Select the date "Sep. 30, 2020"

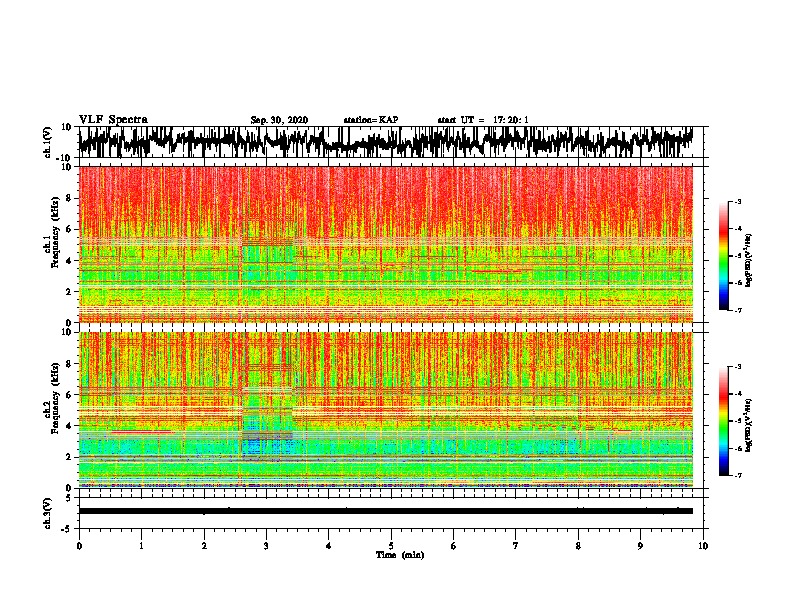tap(279, 120)
